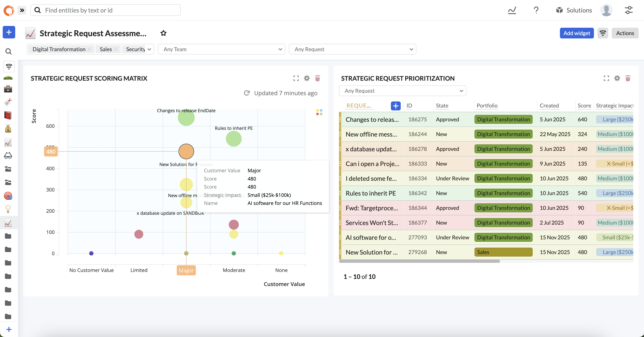Open fullscreen view of the Scoring Matrix widget
Image resolution: width=644 pixels, height=337 pixels.
[x=296, y=78]
